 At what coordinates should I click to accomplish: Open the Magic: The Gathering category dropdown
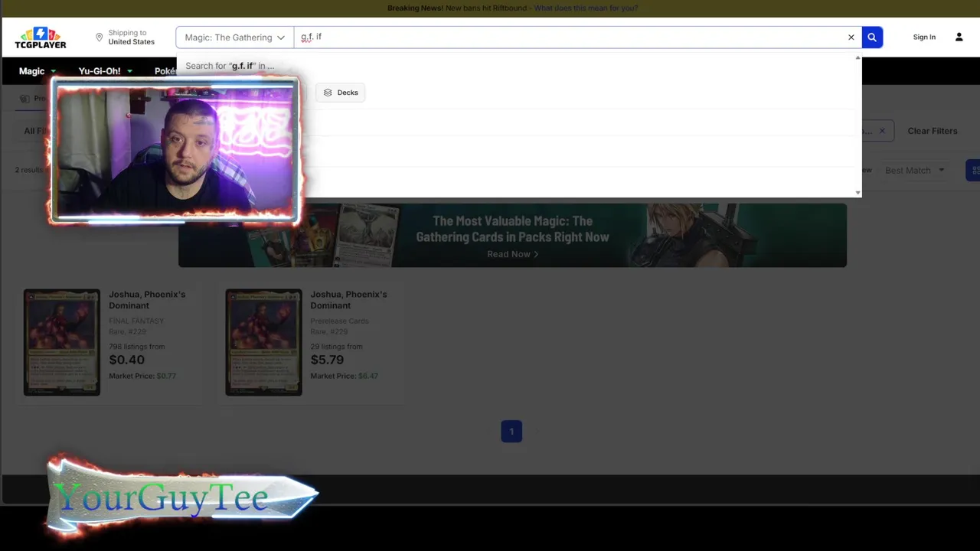234,37
